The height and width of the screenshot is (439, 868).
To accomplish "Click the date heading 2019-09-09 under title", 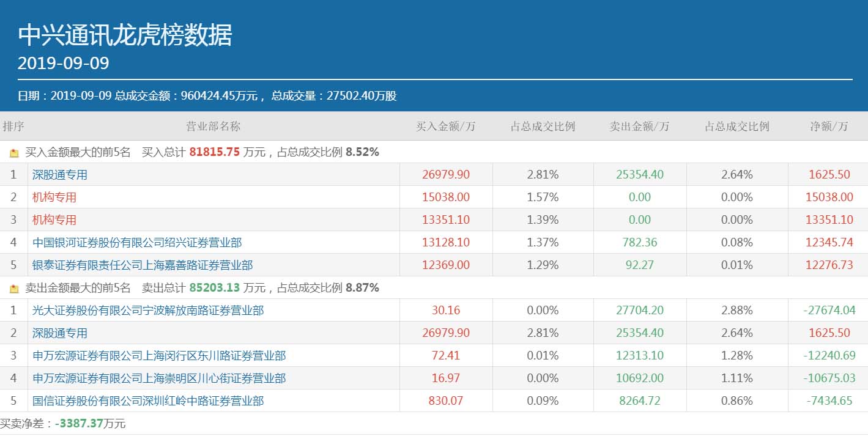I will tap(64, 63).
